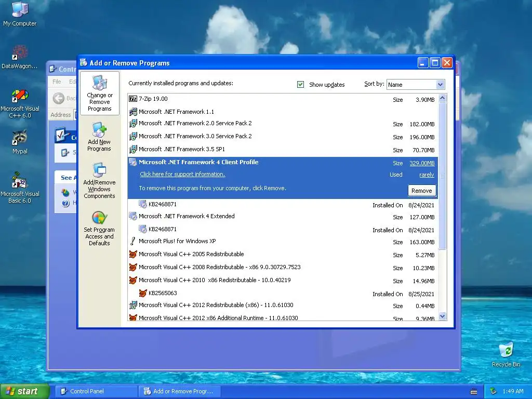Click the Visual C++ 2005 Redistributable icon

click(x=133, y=254)
